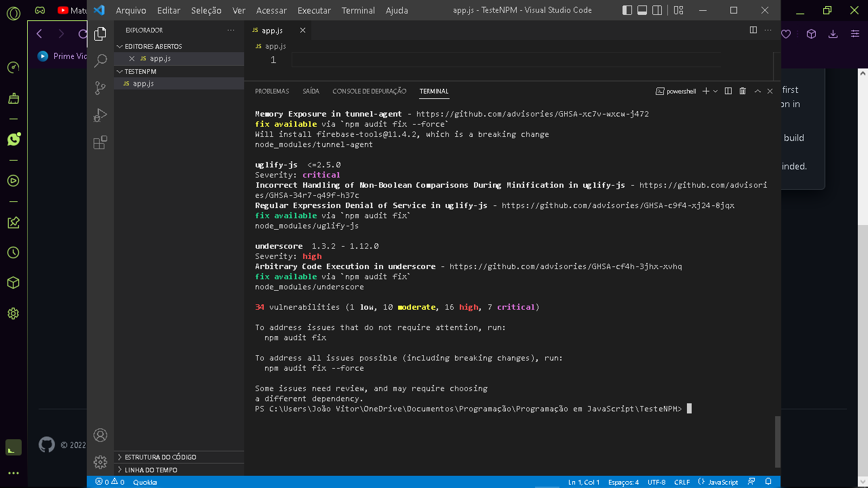
Task: Split the editor to the right
Action: [753, 30]
